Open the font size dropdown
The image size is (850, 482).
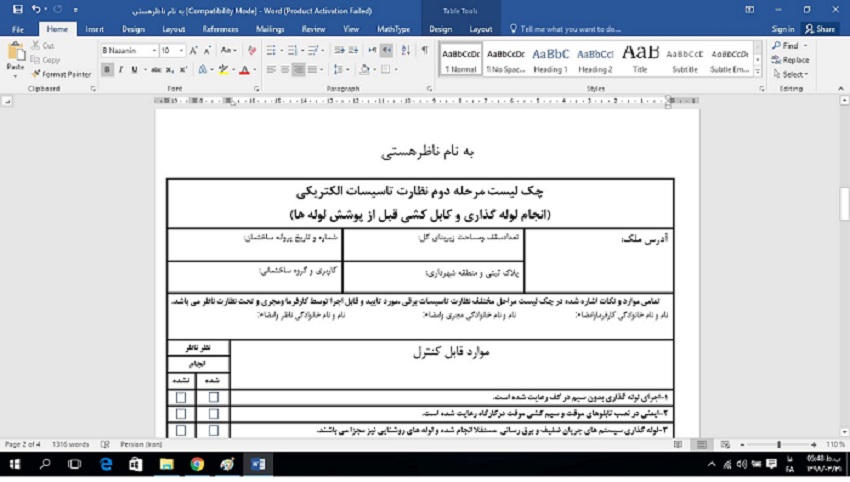tap(181, 50)
